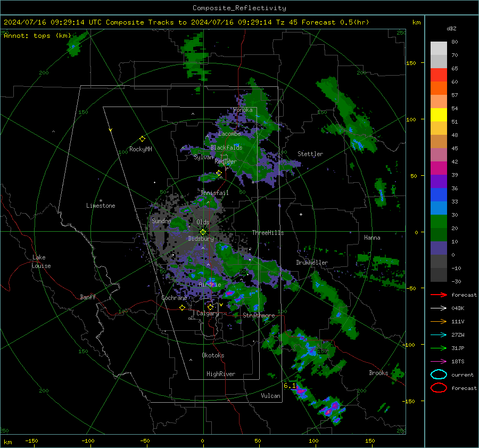
Task: Click the red 65 dBZ color swatch
Action: pyautogui.click(x=439, y=75)
